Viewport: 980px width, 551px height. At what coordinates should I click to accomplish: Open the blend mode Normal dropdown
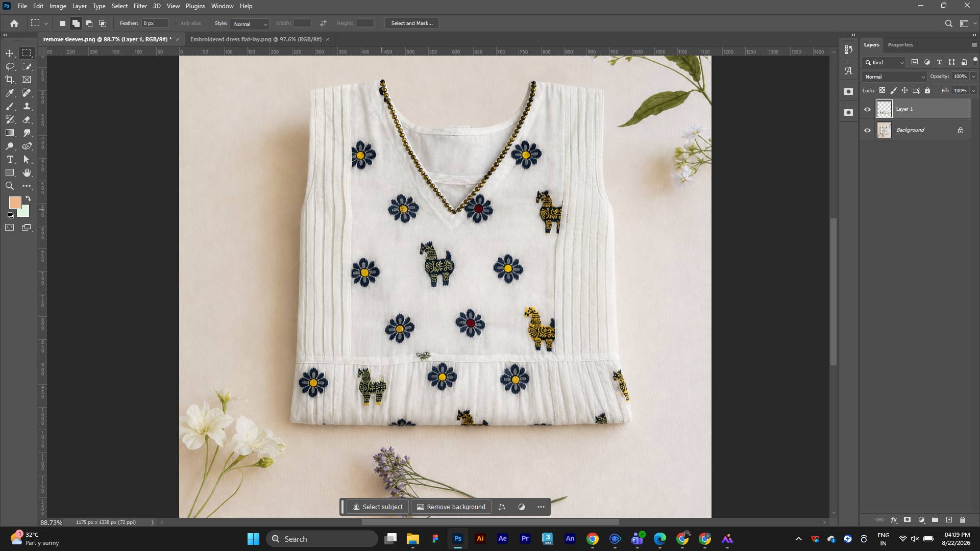click(x=894, y=77)
